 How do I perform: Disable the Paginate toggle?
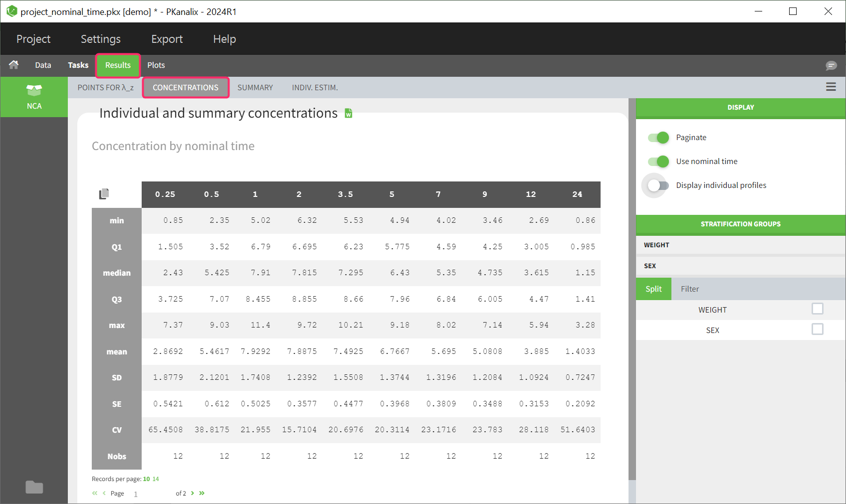coord(658,138)
